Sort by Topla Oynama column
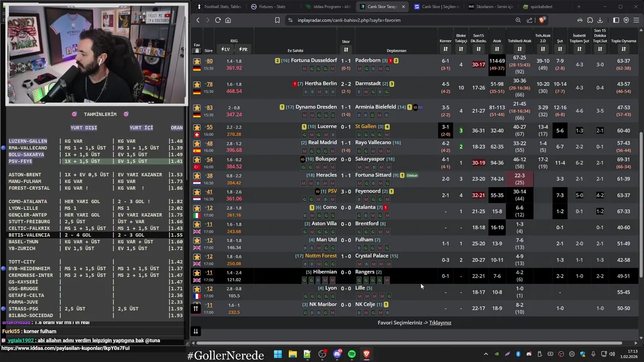The image size is (644, 362). pyautogui.click(x=623, y=49)
